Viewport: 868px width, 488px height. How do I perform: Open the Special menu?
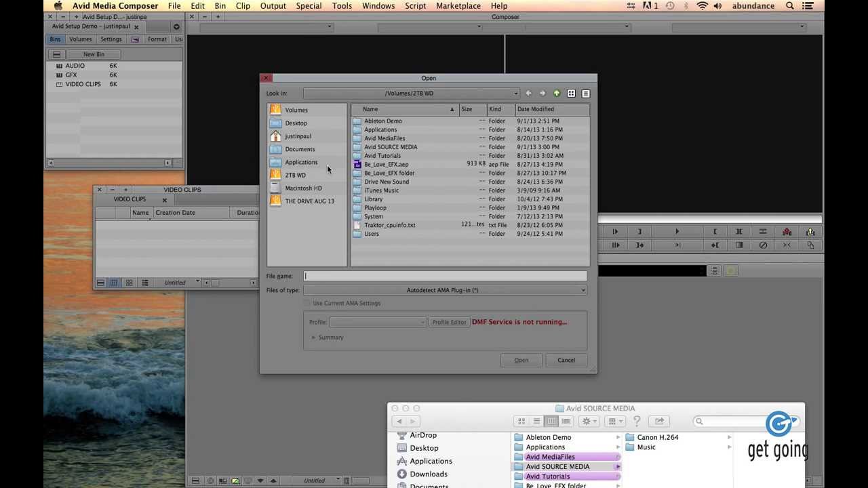[309, 6]
